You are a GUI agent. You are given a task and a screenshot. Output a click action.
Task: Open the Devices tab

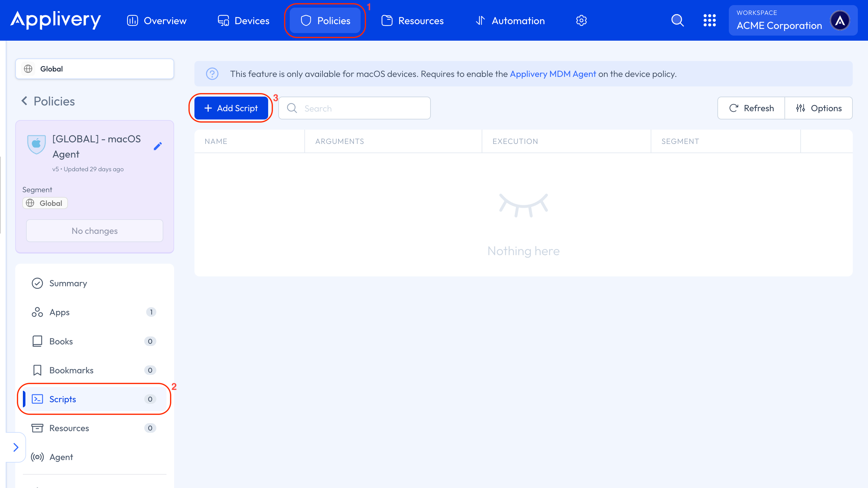click(243, 21)
